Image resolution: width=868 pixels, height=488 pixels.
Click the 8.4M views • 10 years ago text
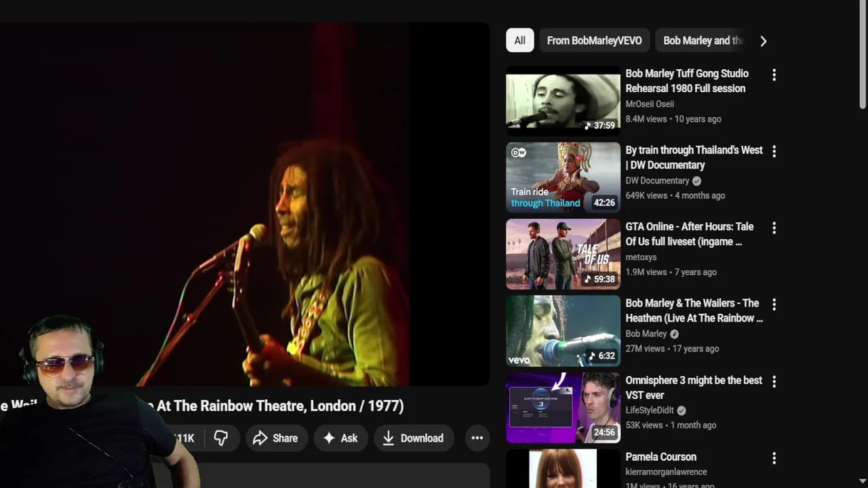click(x=673, y=119)
